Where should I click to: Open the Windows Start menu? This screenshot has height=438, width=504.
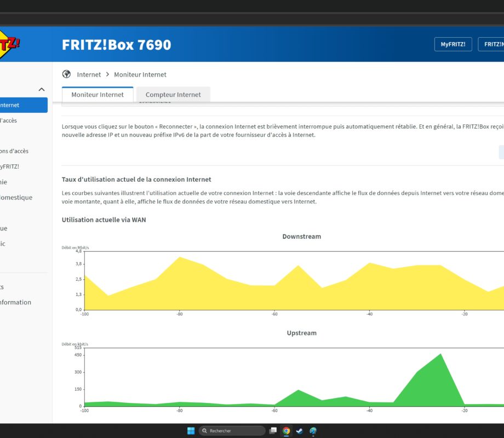191,431
